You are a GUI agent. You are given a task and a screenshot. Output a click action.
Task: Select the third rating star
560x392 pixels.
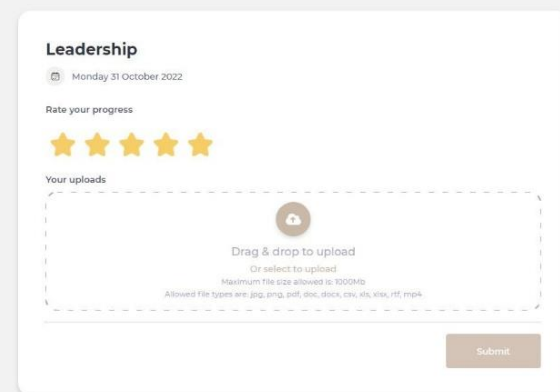pyautogui.click(x=131, y=144)
